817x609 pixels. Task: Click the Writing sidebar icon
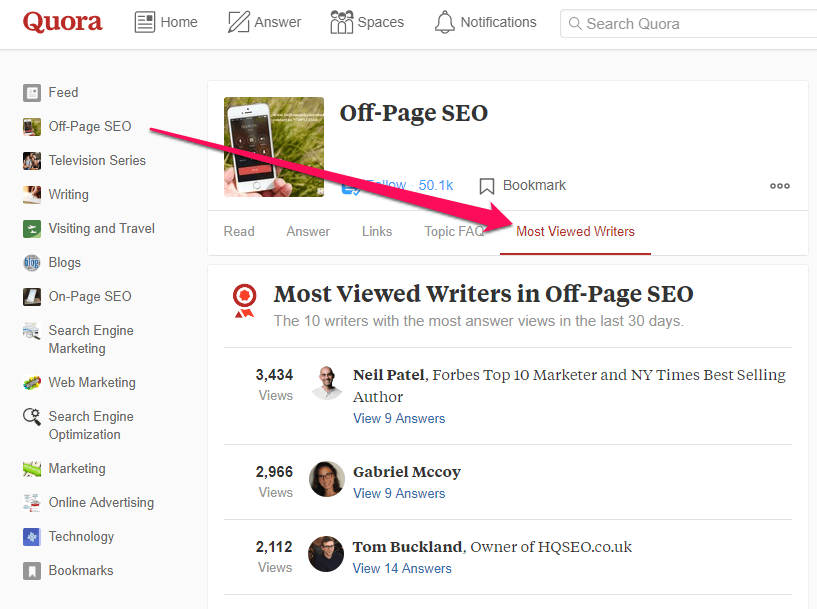pos(32,194)
